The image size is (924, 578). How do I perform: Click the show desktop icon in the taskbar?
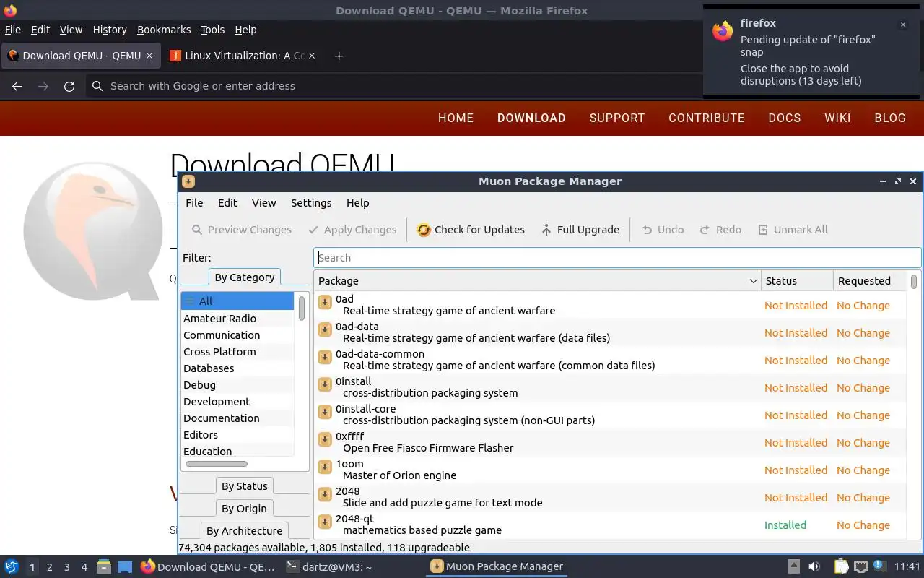click(x=125, y=566)
